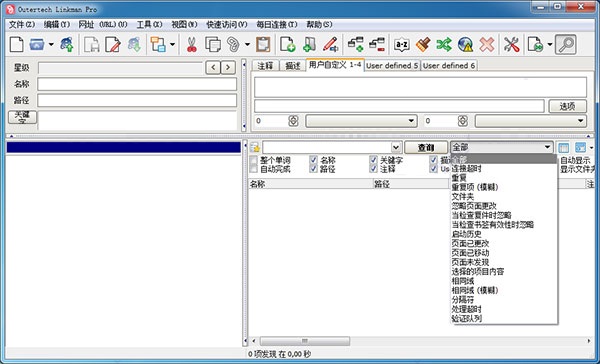Image resolution: width=600 pixels, height=364 pixels.
Task: Uncheck the 注释 search checkbox
Action: (x=373, y=169)
